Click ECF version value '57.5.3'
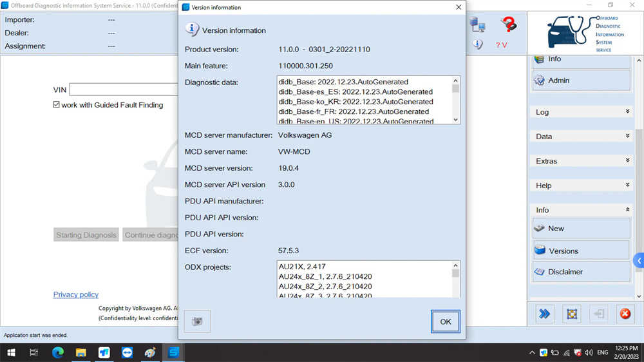 coord(289,250)
